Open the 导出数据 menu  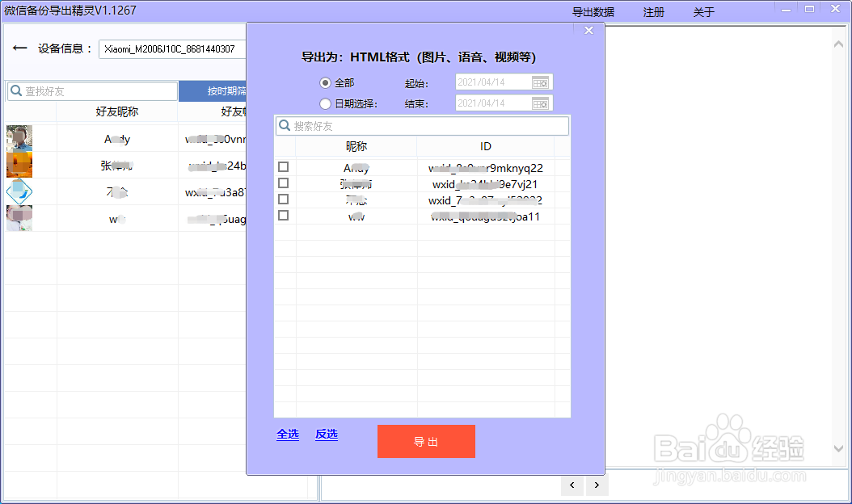pyautogui.click(x=593, y=12)
